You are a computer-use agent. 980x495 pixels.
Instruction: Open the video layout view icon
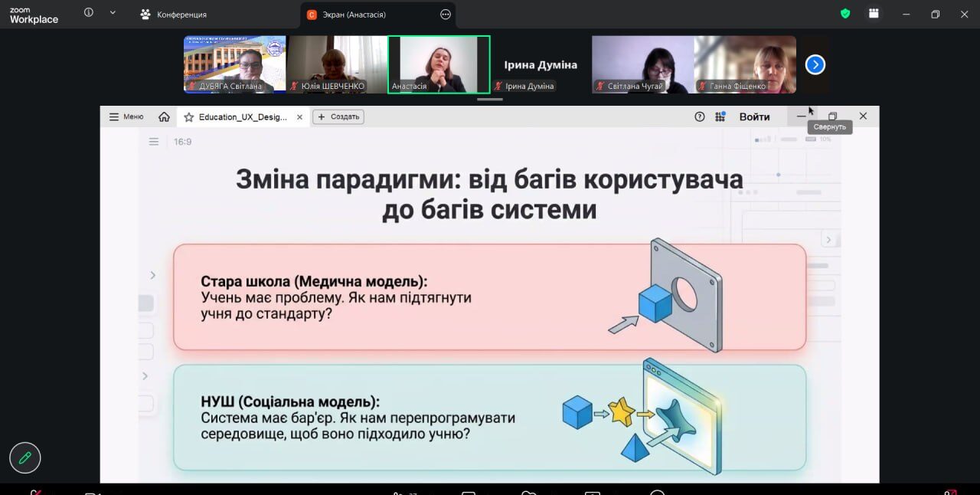point(874,14)
